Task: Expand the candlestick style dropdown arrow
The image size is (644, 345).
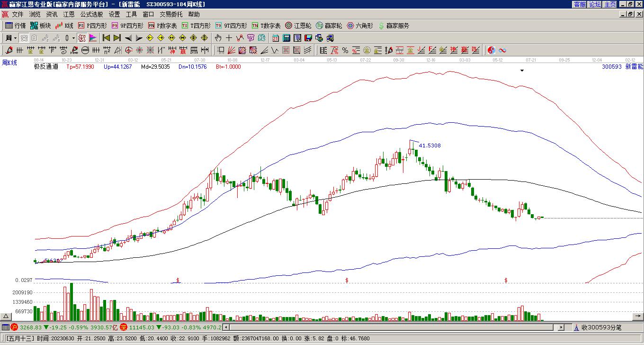Action: click(73, 38)
